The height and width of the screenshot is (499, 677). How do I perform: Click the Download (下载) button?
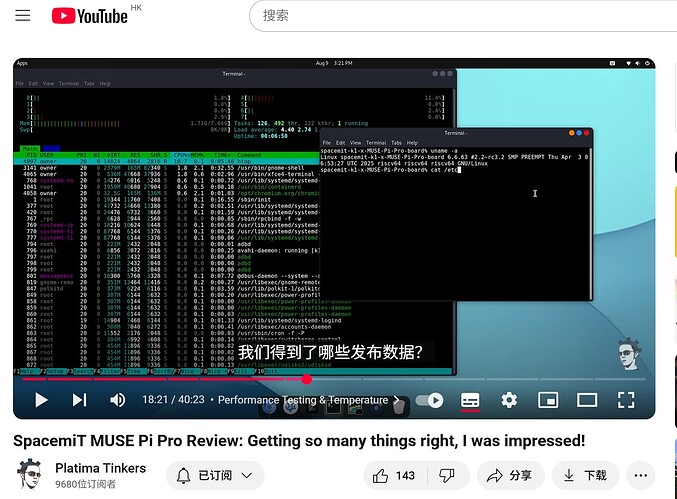pyautogui.click(x=584, y=475)
